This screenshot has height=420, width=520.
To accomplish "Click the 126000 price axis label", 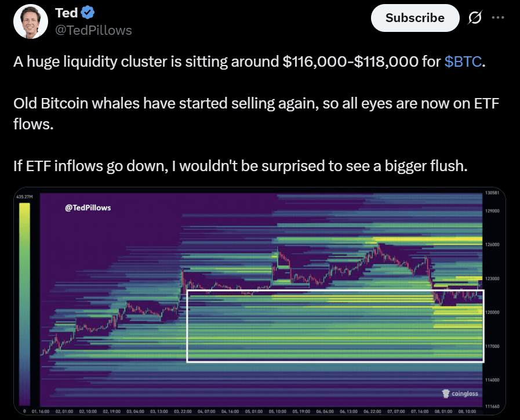I will [x=492, y=245].
